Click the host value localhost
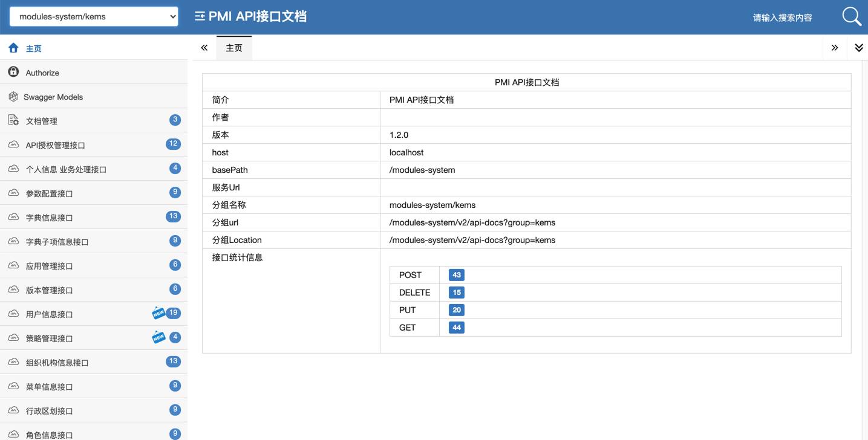The image size is (868, 440). tap(406, 152)
